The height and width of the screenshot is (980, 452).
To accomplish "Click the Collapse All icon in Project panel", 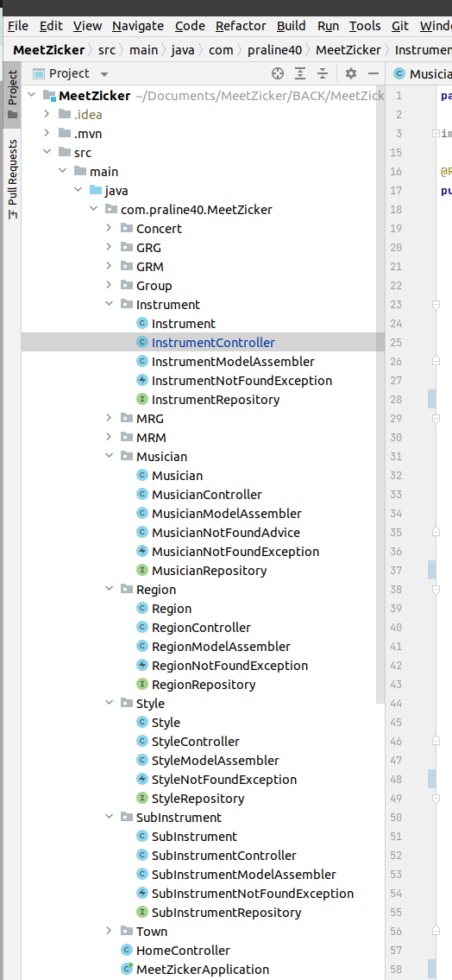I will (x=322, y=73).
